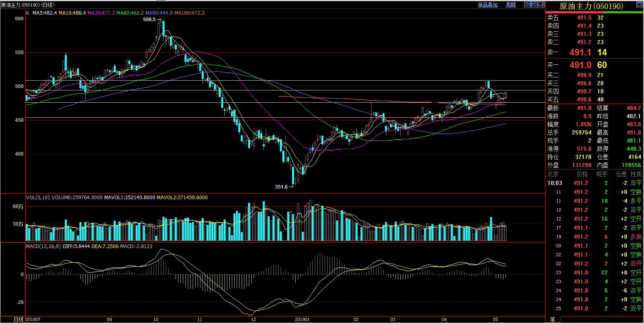The height and width of the screenshot is (323, 644).
Task: Select the 买二 490.9 bid row
Action: 594,75
